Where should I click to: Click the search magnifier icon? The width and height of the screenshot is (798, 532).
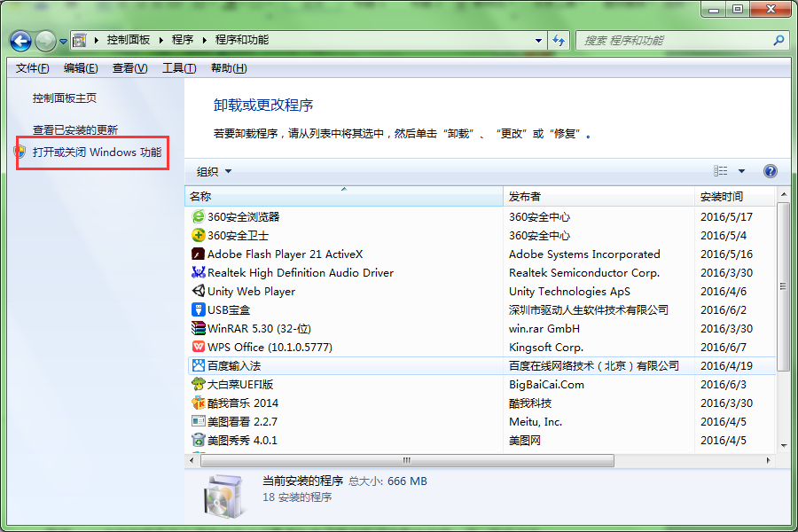point(778,40)
